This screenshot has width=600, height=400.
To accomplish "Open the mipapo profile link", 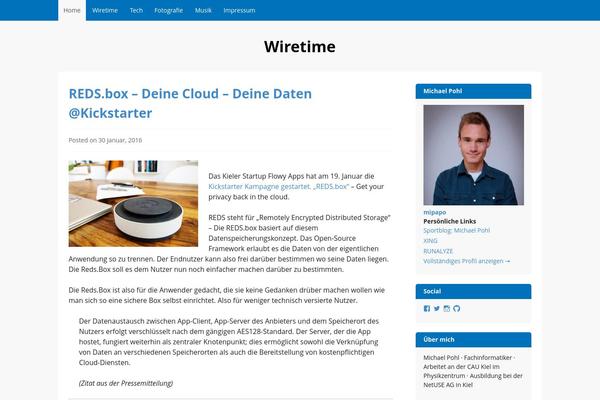I will (435, 212).
